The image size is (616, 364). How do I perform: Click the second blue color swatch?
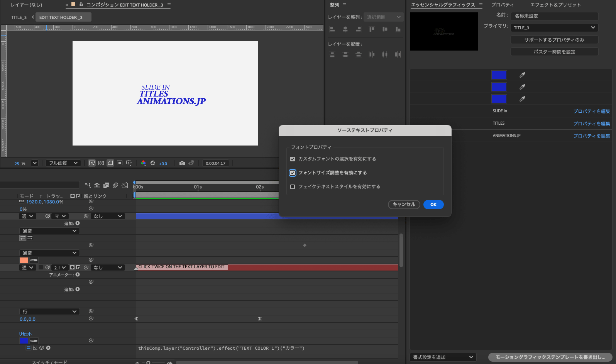499,87
